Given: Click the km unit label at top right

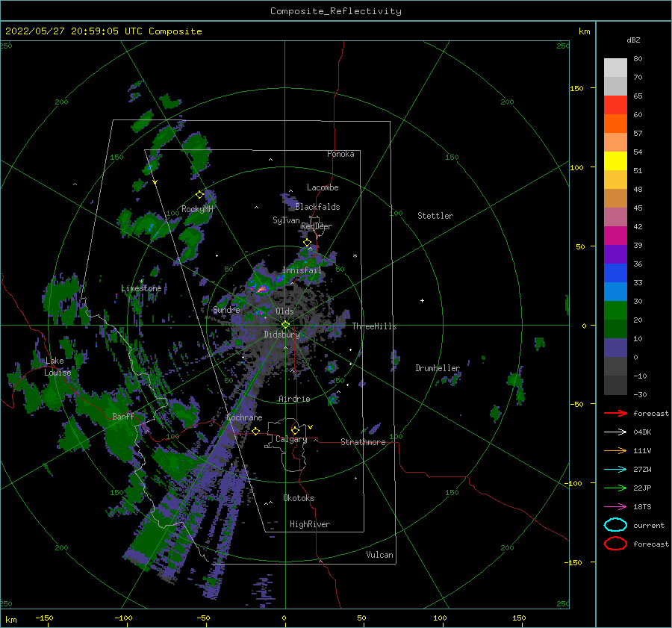Looking at the screenshot, I should pos(584,31).
